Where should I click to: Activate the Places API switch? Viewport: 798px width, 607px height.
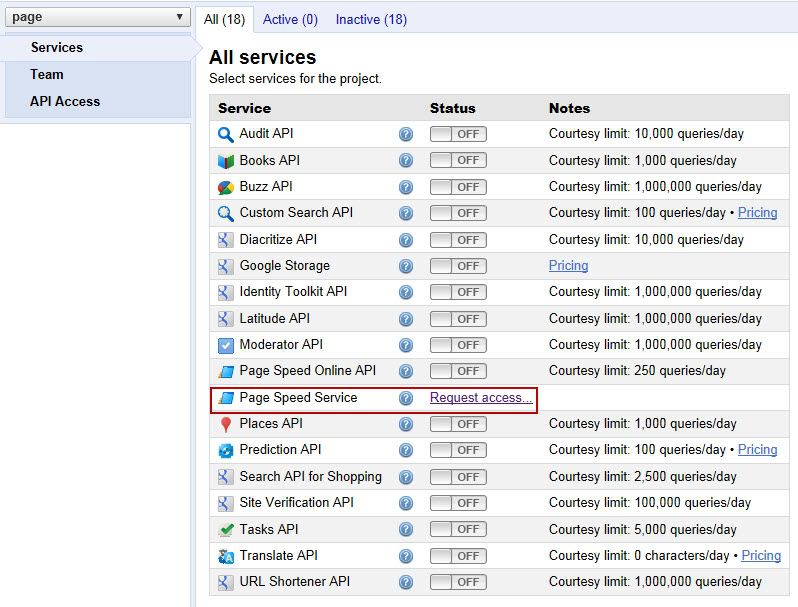(458, 424)
